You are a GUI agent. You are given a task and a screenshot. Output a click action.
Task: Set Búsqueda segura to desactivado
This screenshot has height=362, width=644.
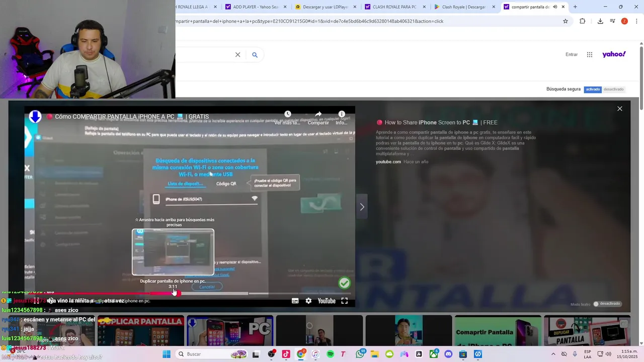(613, 89)
